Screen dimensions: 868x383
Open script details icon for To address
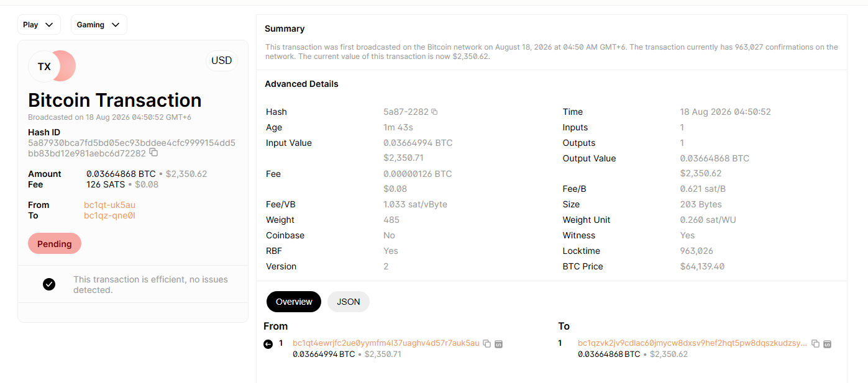pos(827,344)
